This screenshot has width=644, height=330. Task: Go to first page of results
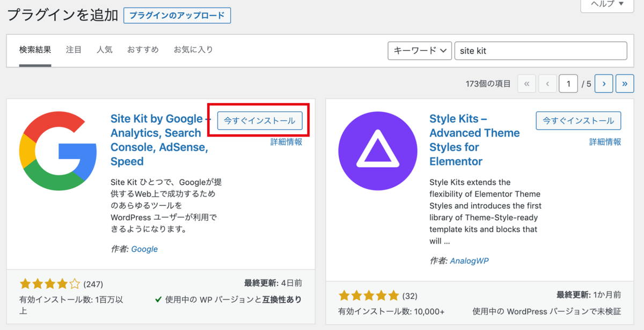526,84
